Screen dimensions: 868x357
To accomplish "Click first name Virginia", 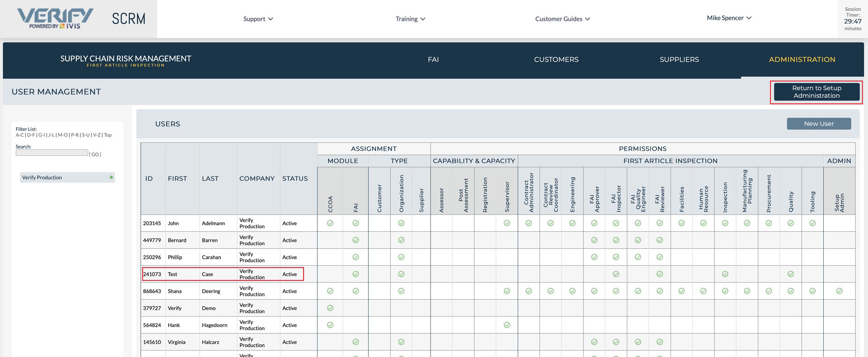I will tap(176, 342).
